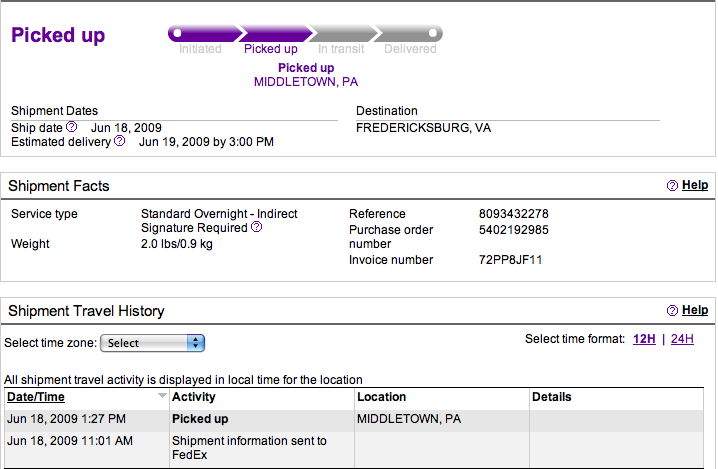The width and height of the screenshot is (718, 469).
Task: Switch time format to 12H
Action: [644, 339]
